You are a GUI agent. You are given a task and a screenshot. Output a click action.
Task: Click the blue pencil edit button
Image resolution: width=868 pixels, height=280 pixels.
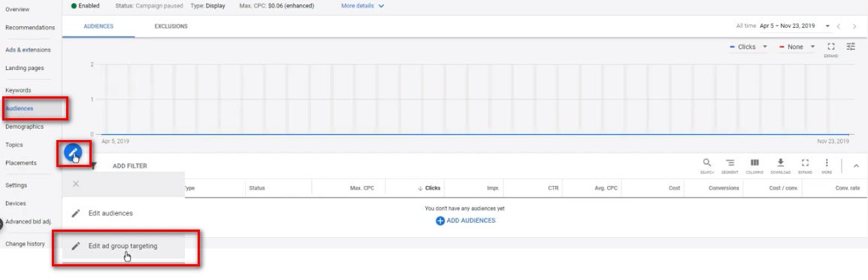point(73,153)
